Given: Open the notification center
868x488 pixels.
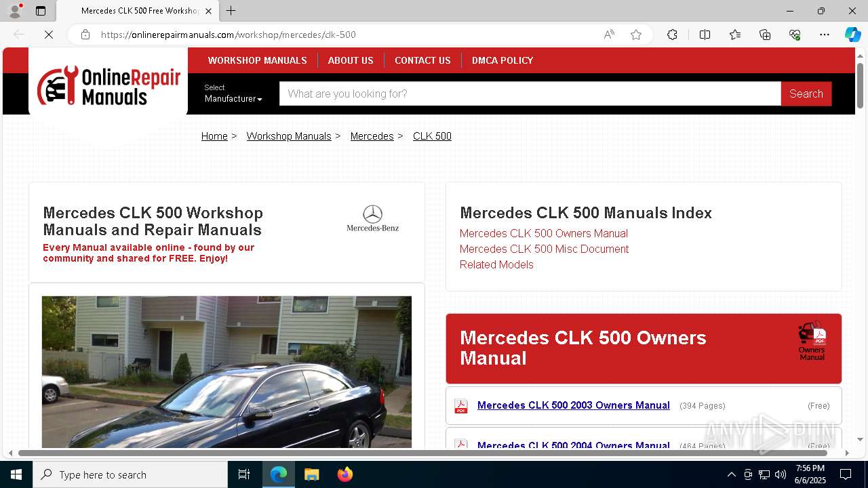Looking at the screenshot, I should pyautogui.click(x=846, y=474).
